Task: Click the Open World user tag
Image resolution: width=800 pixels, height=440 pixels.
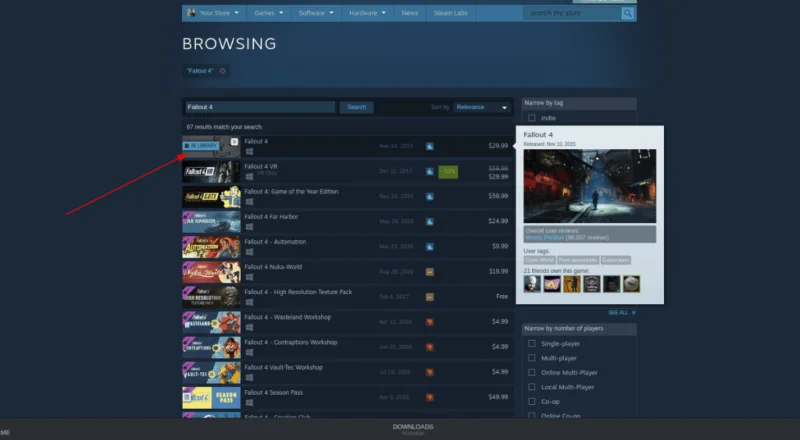Action: coord(539,260)
